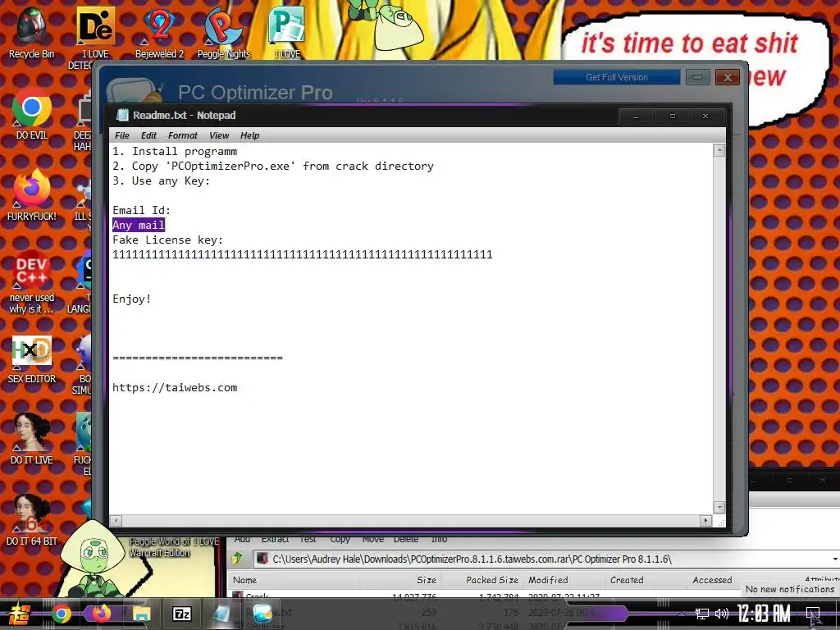Click the taskbar clock showing 12:03 AM
This screenshot has width=840, height=630.
click(x=764, y=614)
